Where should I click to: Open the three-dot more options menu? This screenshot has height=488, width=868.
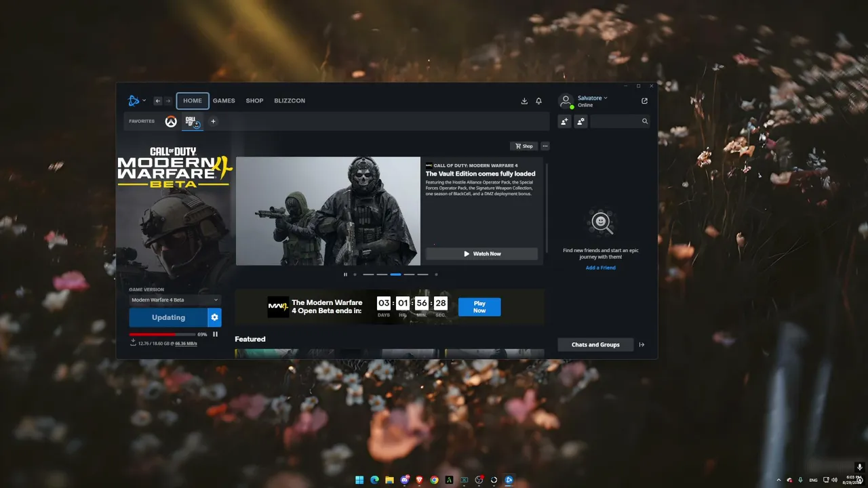click(x=545, y=146)
